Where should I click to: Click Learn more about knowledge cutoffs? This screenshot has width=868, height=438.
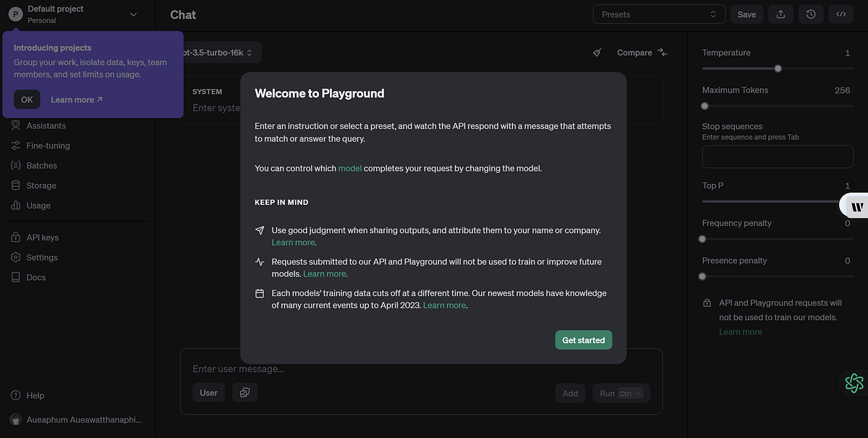tap(444, 305)
